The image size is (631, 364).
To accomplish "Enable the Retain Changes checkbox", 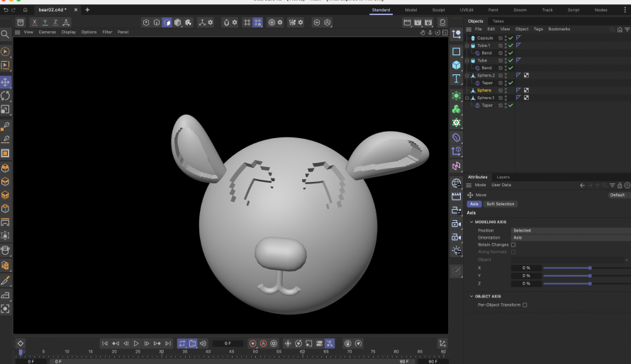I will [x=513, y=245].
